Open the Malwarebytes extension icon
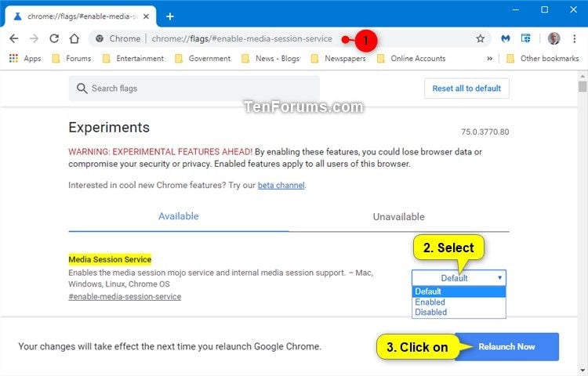The height and width of the screenshot is (376, 588). [x=506, y=38]
